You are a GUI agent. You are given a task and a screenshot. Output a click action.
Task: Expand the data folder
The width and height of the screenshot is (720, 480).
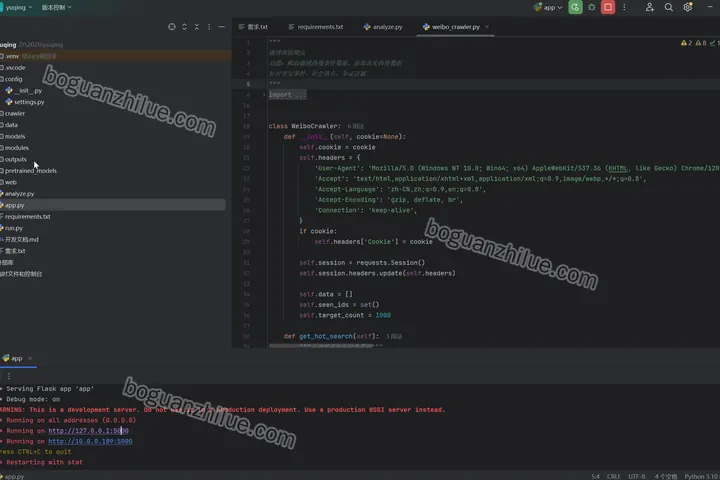pyautogui.click(x=9, y=125)
